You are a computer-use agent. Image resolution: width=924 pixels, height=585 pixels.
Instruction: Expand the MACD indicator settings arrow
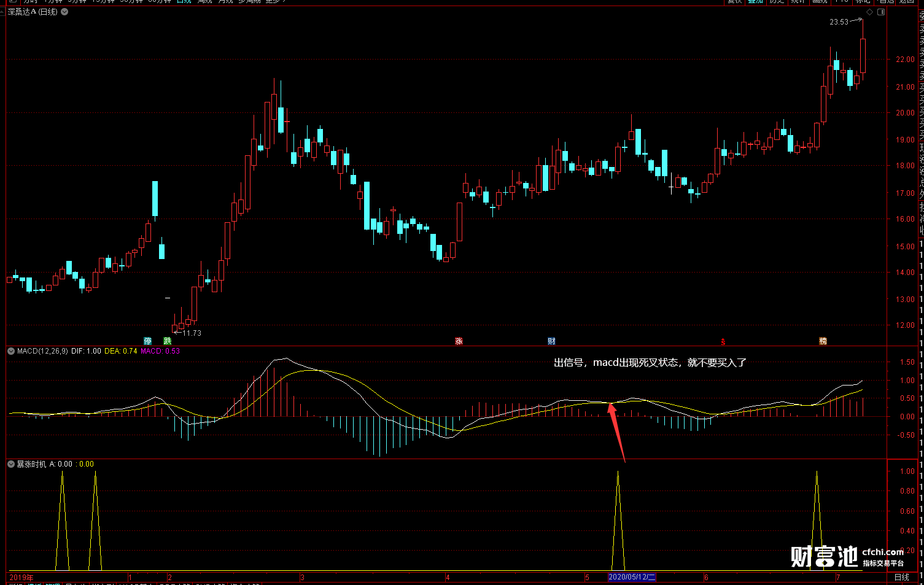[11, 351]
